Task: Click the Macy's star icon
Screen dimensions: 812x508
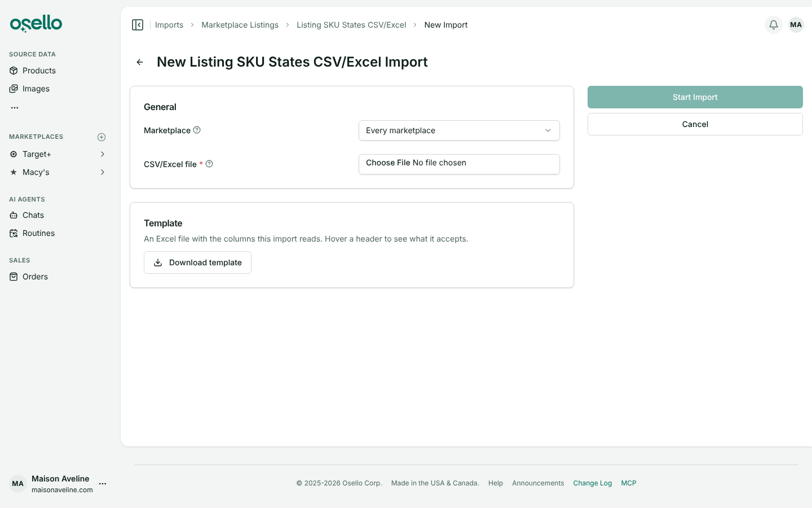Action: tap(14, 172)
